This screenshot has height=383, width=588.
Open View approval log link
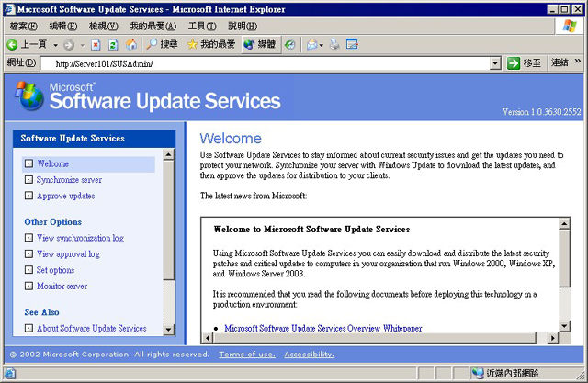tap(68, 254)
